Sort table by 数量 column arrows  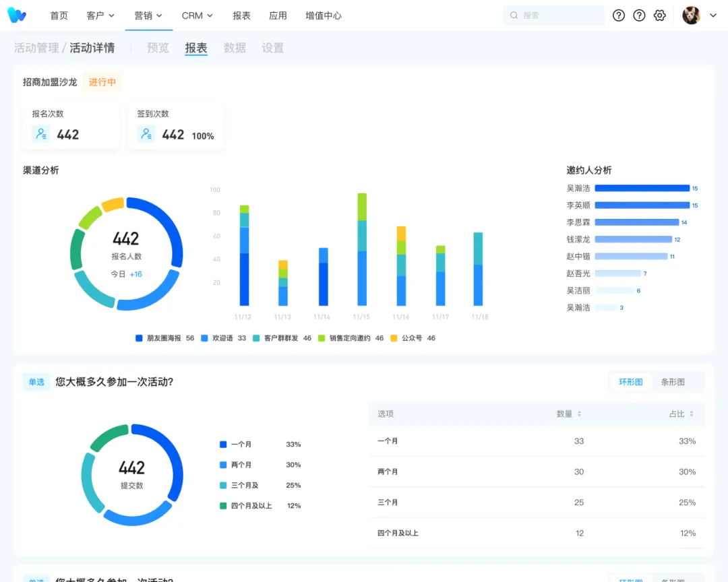(579, 414)
